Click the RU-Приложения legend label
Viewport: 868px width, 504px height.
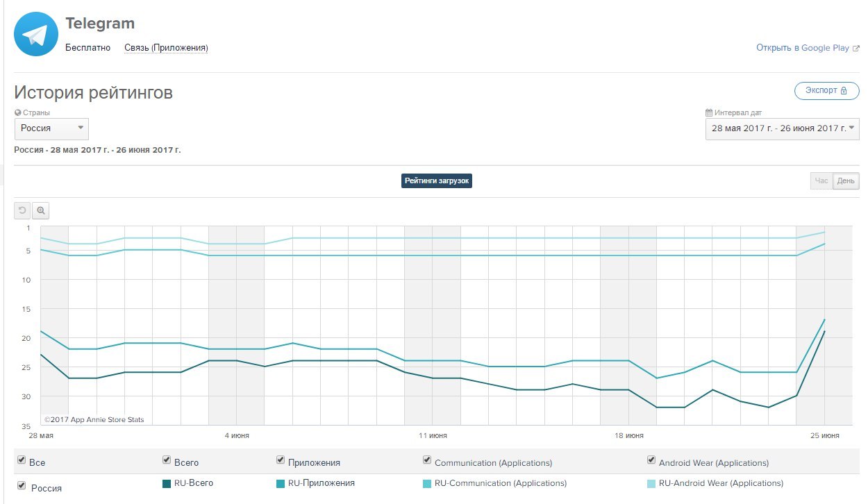pyautogui.click(x=322, y=483)
